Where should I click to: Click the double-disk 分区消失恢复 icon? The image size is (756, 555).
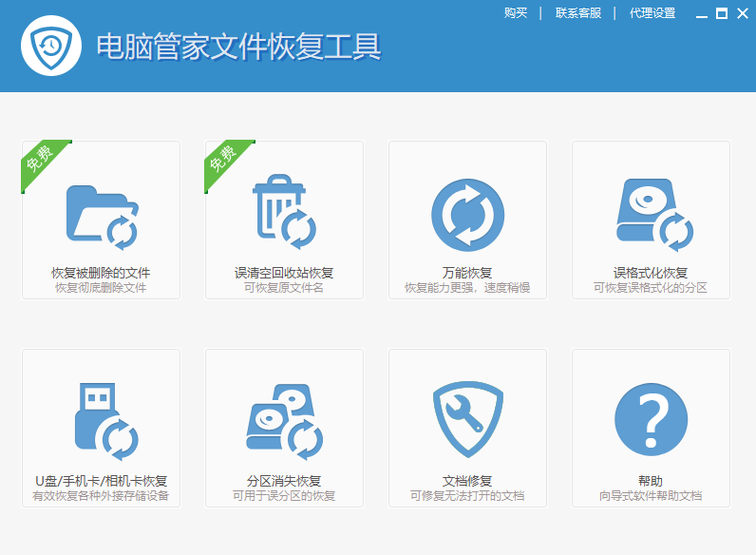(283, 420)
